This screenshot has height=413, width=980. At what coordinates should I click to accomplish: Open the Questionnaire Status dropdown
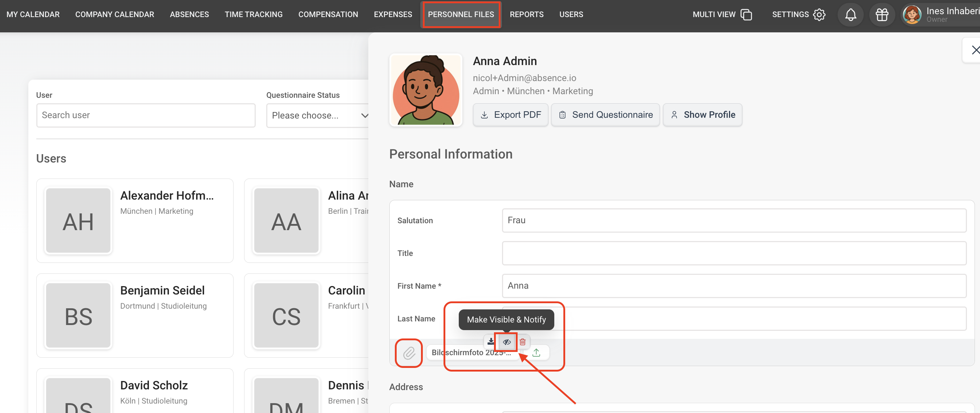coord(318,115)
